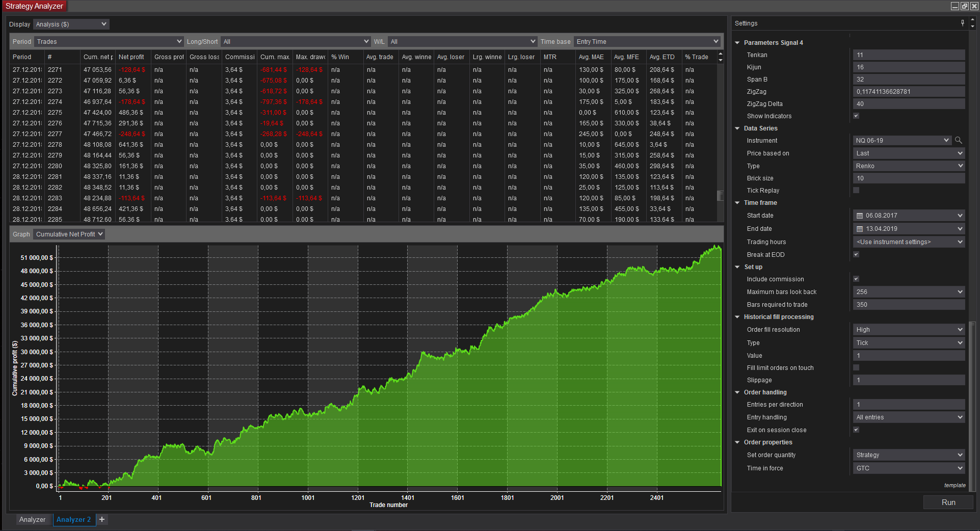
Task: Click the instrument search magnifier icon
Action: (x=958, y=140)
